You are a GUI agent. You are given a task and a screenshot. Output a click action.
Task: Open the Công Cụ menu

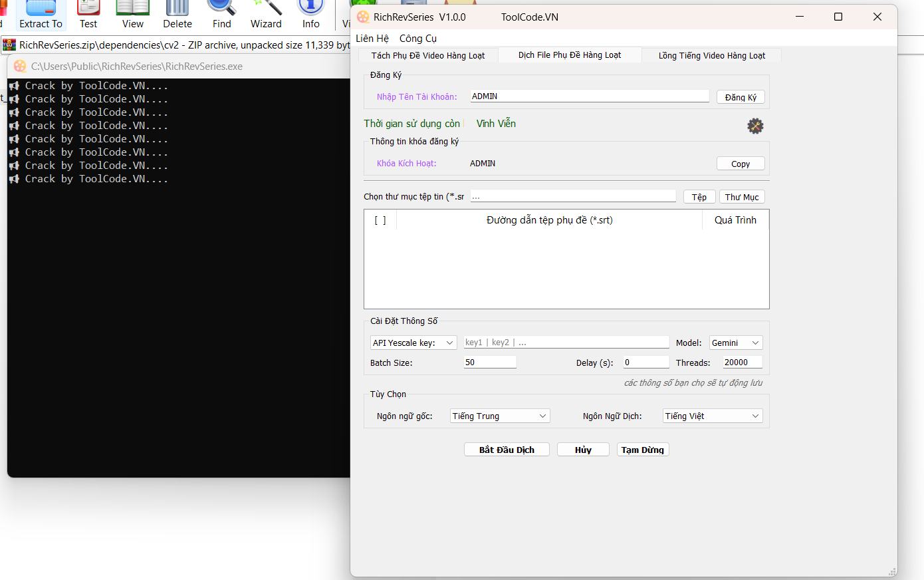(x=418, y=38)
